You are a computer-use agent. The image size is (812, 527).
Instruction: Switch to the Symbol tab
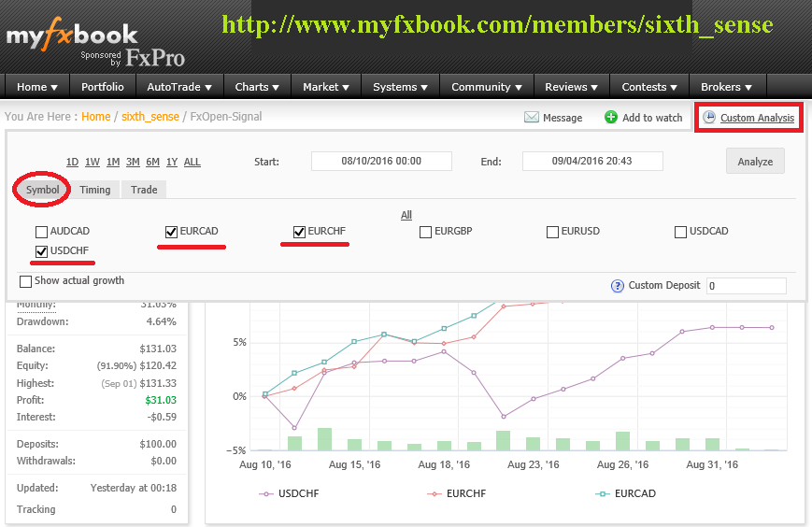[42, 190]
